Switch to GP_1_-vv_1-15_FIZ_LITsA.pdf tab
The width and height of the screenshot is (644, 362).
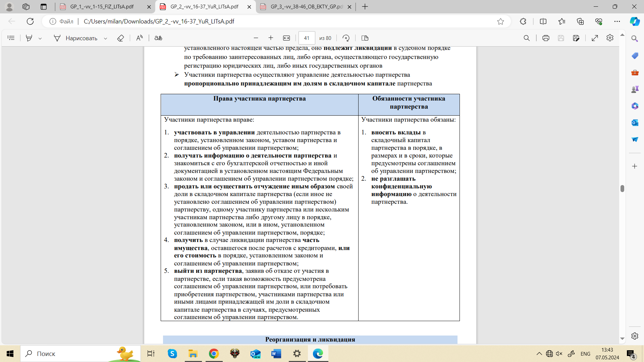[x=102, y=7]
